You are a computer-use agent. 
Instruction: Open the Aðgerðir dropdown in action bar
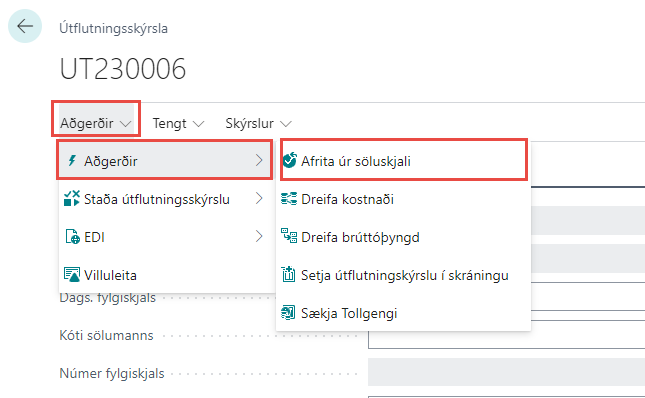[x=96, y=123]
